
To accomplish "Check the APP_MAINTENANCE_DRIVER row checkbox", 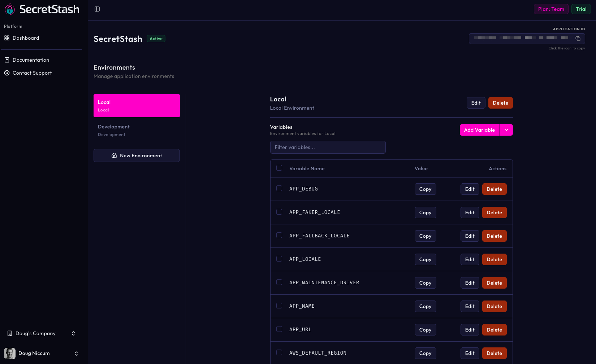I will pyautogui.click(x=279, y=282).
